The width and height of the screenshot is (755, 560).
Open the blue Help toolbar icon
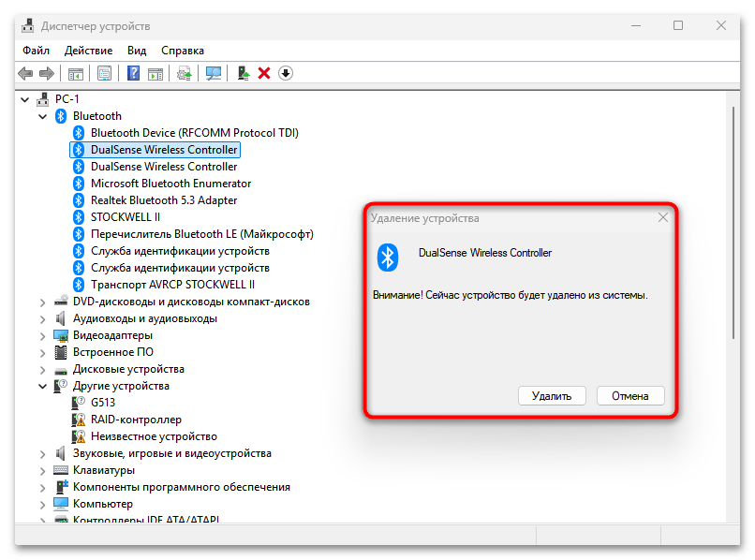(x=133, y=73)
